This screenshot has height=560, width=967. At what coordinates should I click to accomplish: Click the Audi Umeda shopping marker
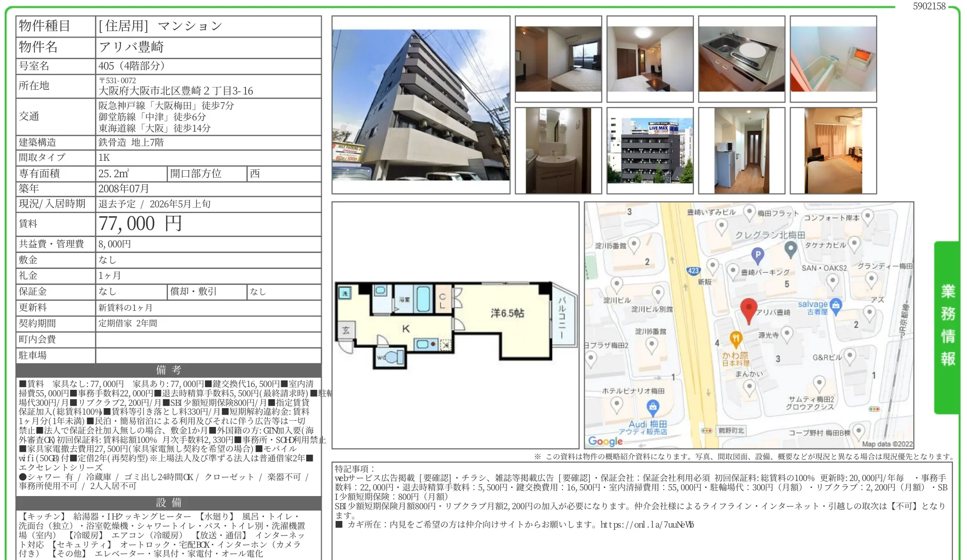[x=652, y=407]
